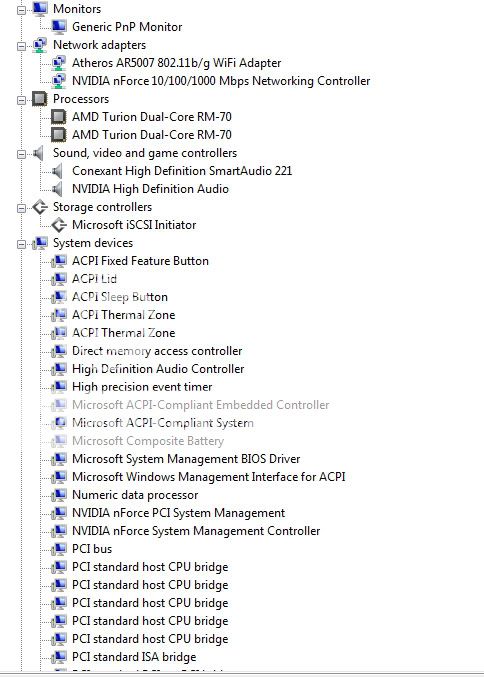Collapse the Sound, video and game controllers node
The image size is (484, 677).
[21, 154]
